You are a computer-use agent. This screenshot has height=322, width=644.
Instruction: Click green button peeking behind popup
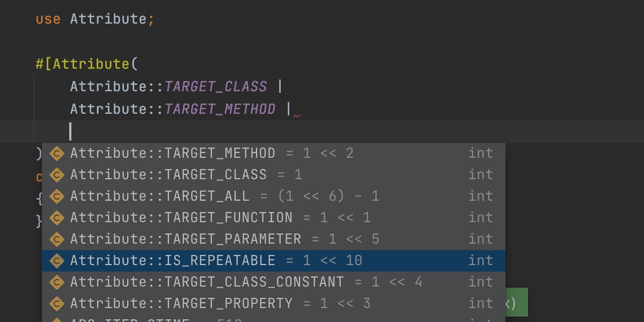tap(517, 302)
